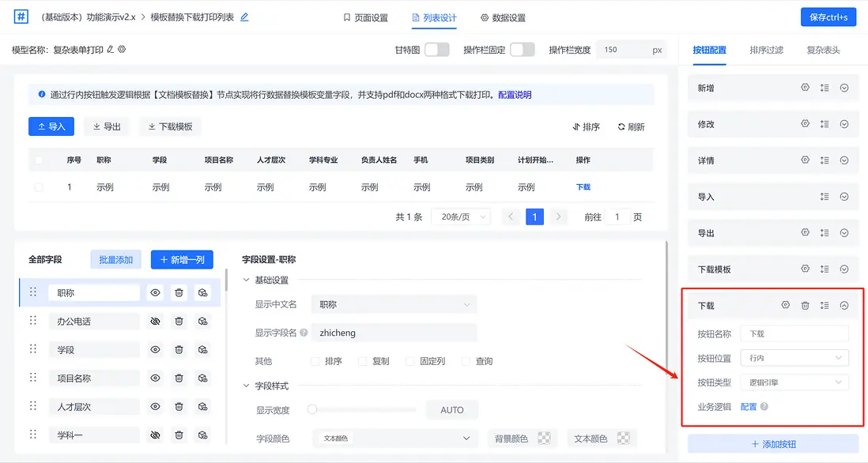Click the 背景颜色 color swatch
Viewport: 868px width, 463px height.
542,438
